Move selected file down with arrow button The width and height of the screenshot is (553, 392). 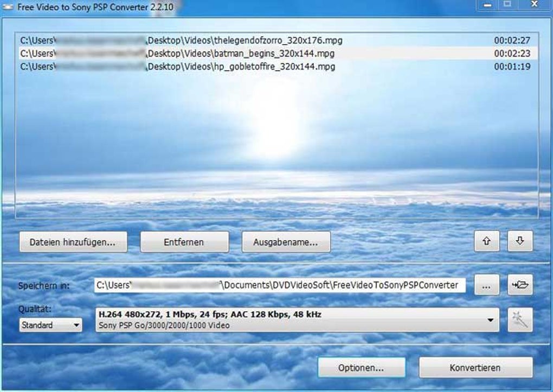tap(520, 241)
